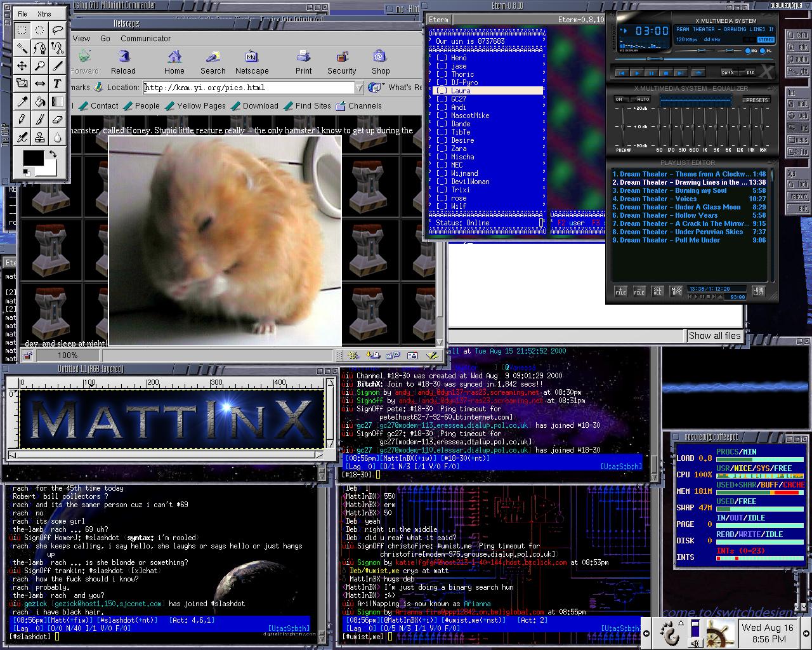812x650 pixels.
Task: Open equalizer PRESETS menu
Action: (757, 100)
